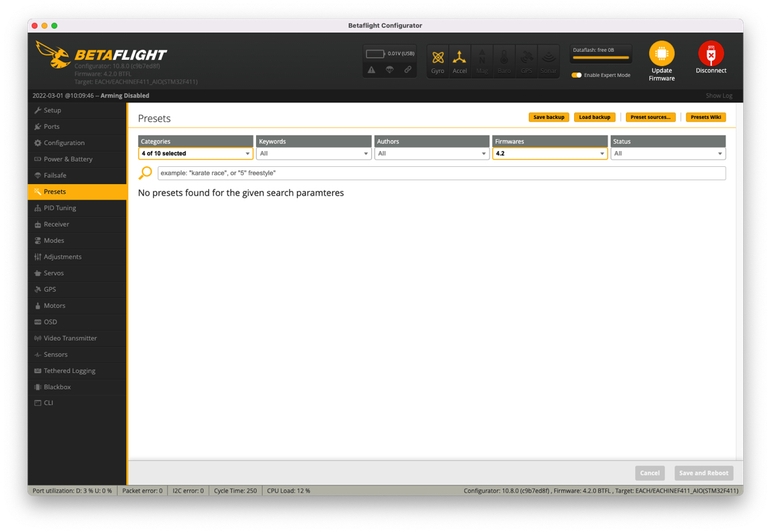Click the CLI terminal icon
Image resolution: width=771 pixels, height=532 pixels.
(x=37, y=403)
